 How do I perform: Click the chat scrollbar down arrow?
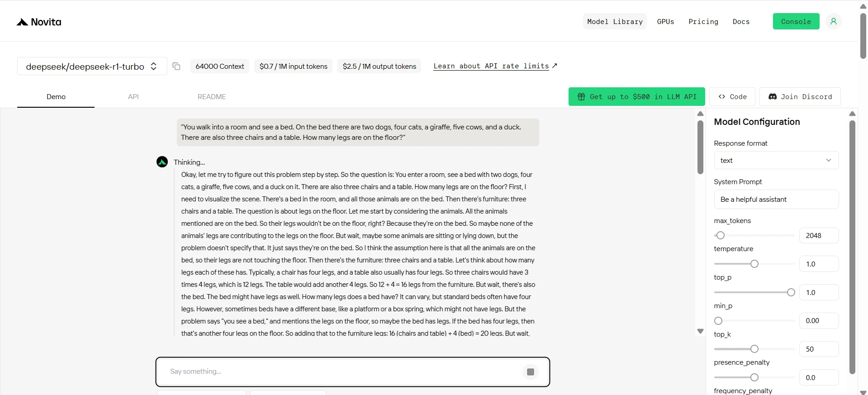700,331
